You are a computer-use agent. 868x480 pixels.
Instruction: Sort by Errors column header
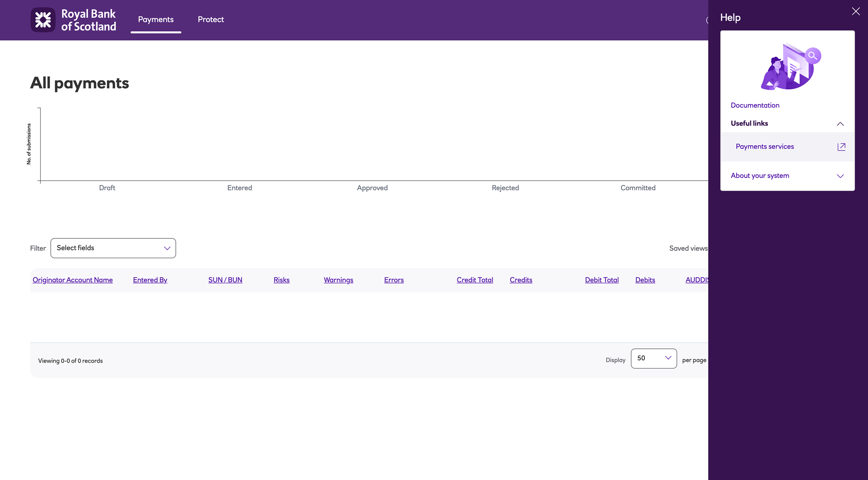(x=393, y=280)
